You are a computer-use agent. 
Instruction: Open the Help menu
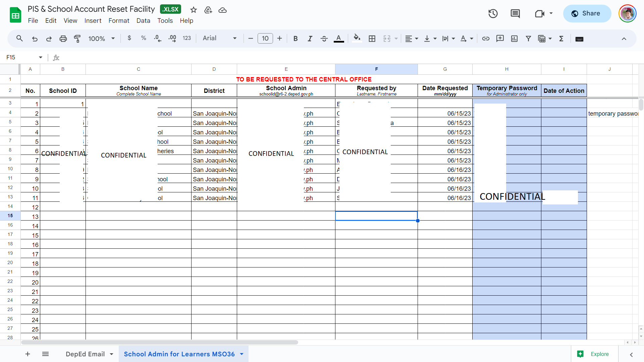186,20
